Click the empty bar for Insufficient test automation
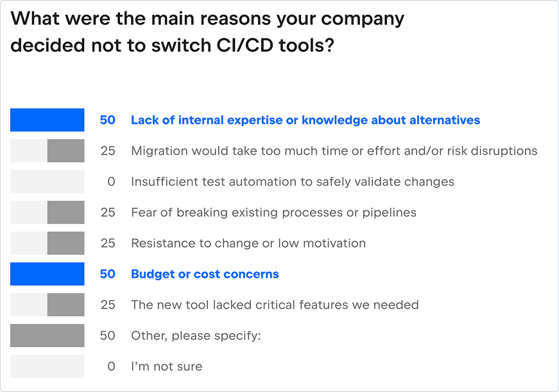 (47, 182)
